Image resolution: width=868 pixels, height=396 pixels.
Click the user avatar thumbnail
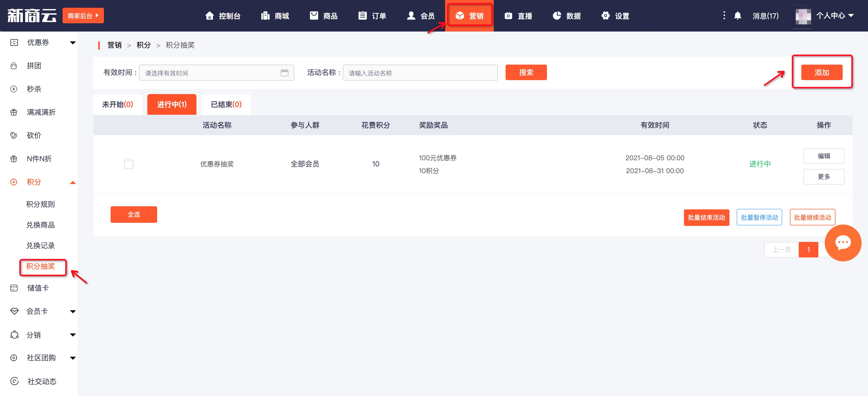click(x=803, y=16)
